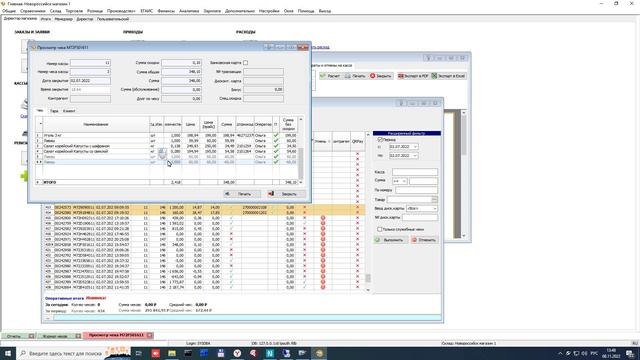Image resolution: width=640 pixels, height=360 pixels.
Task: Switch to the Директор магазина tab
Action: (20, 19)
